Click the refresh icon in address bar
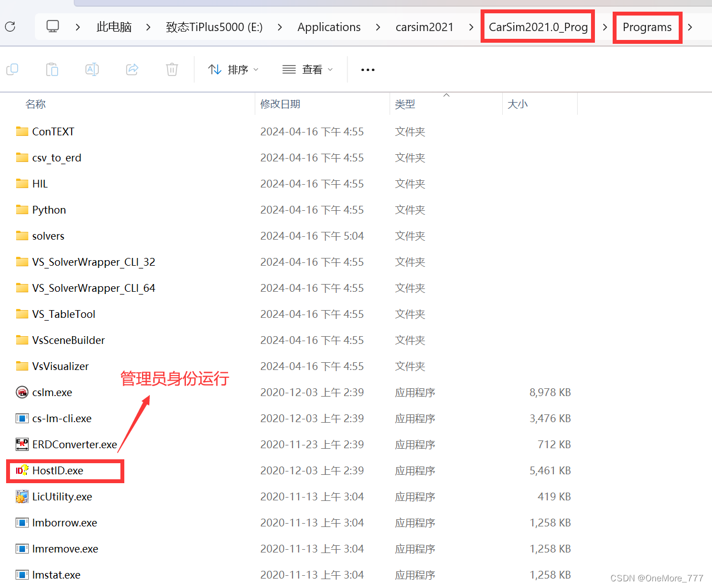 tap(10, 27)
